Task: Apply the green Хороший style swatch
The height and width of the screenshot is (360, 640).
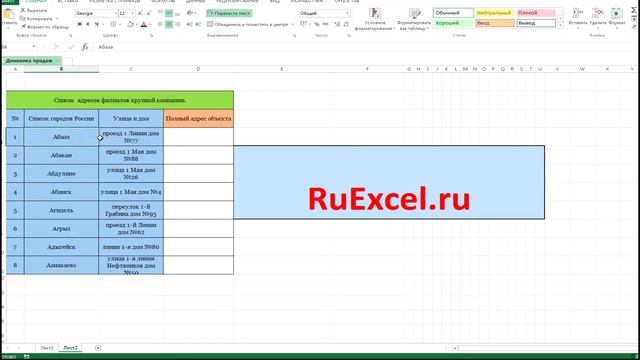Action: pyautogui.click(x=453, y=23)
